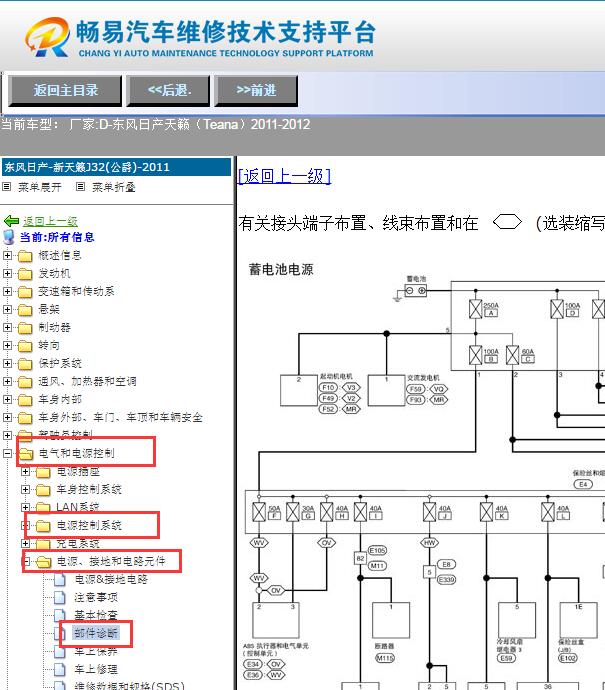Click the 电气和电源控制 open folder icon

26,454
